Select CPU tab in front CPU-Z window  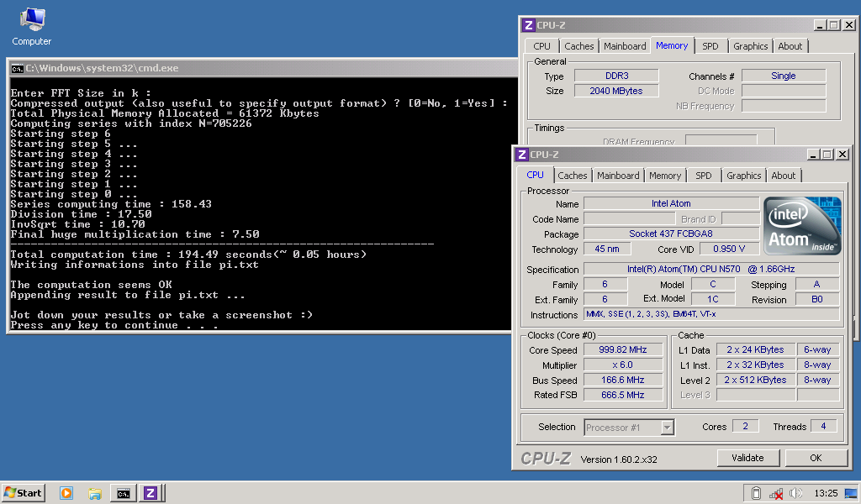(536, 175)
